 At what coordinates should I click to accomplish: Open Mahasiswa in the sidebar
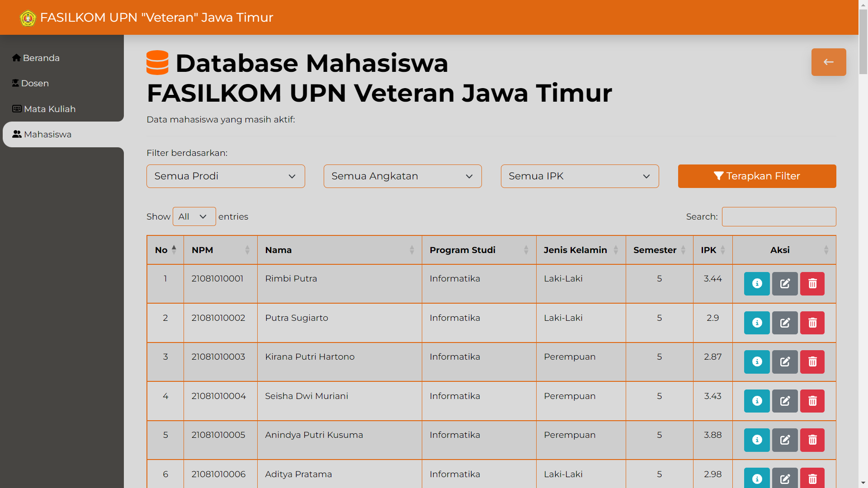[63, 134]
